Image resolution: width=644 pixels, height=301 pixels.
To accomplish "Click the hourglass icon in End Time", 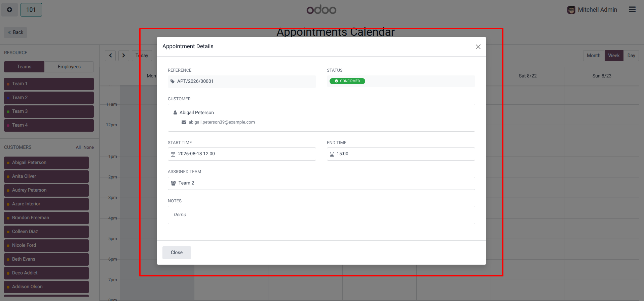I will pos(332,154).
